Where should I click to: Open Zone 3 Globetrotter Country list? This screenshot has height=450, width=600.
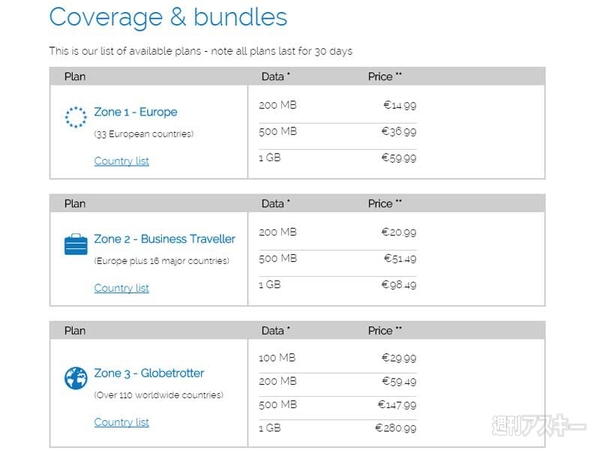click(121, 422)
